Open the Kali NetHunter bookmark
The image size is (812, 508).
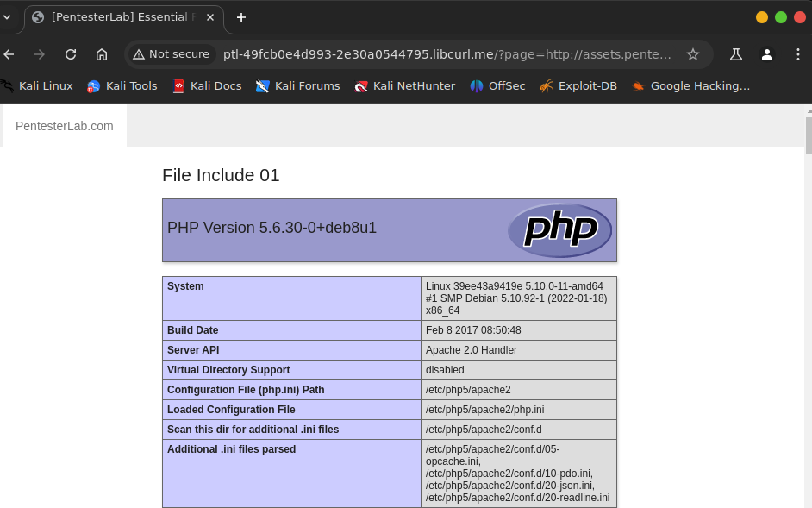click(x=404, y=86)
